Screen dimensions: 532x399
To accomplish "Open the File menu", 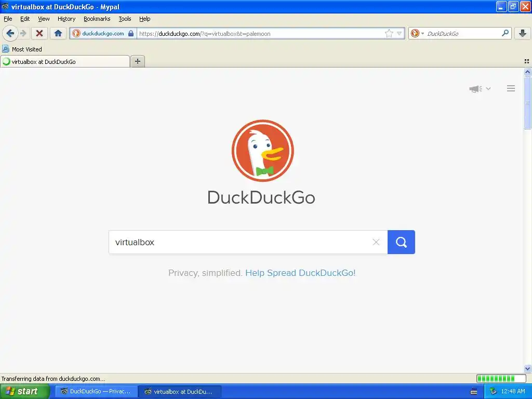I will point(8,19).
